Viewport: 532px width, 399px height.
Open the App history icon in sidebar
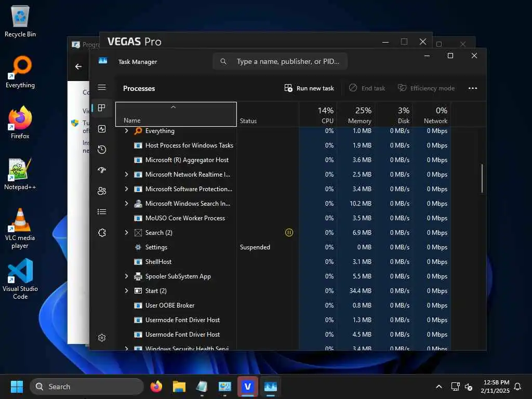tap(102, 150)
